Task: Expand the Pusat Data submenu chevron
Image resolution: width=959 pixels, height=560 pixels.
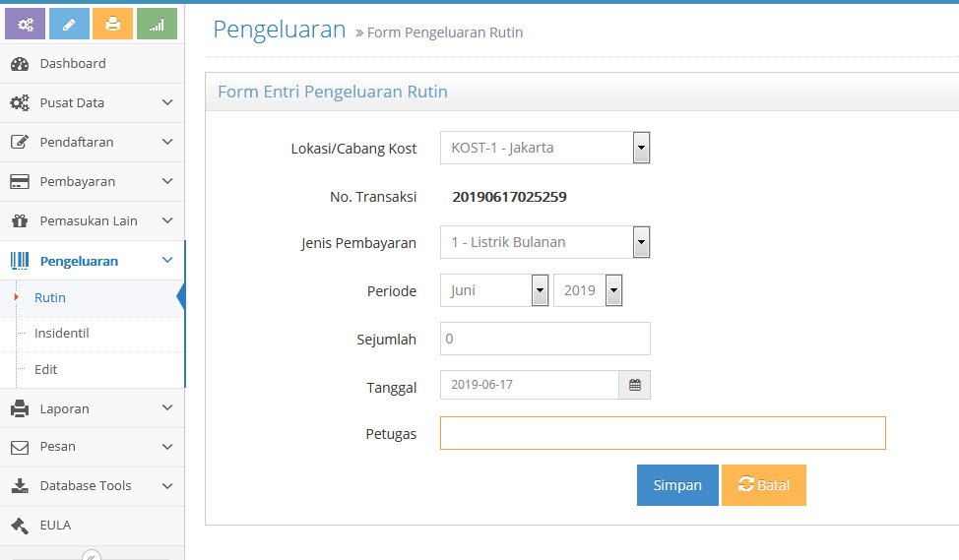Action: click(167, 102)
